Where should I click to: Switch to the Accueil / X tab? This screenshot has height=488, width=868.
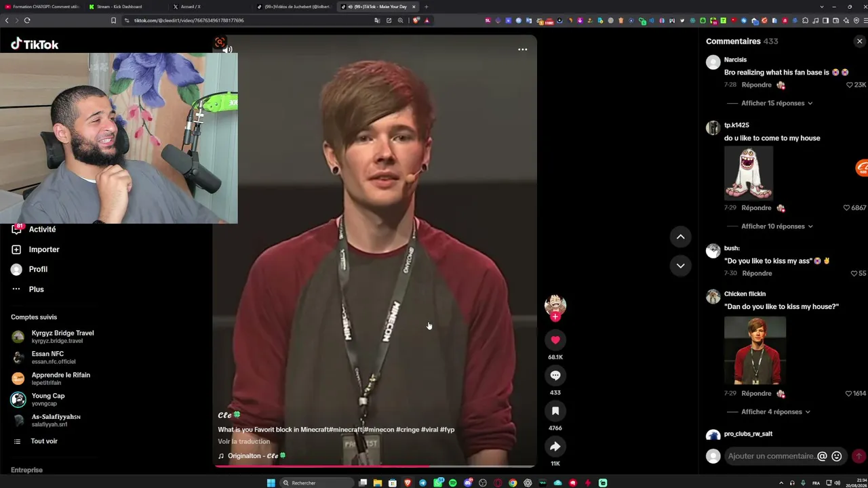tap(191, 7)
